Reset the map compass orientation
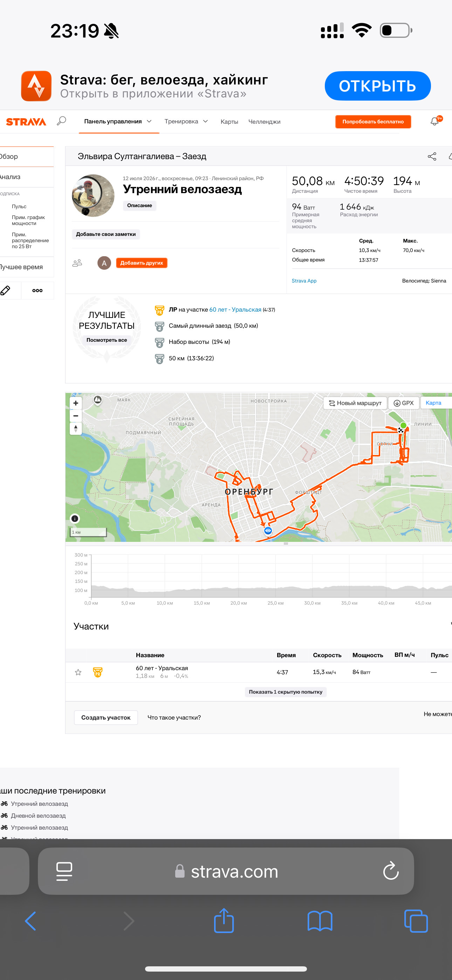452x980 pixels. pos(76,428)
